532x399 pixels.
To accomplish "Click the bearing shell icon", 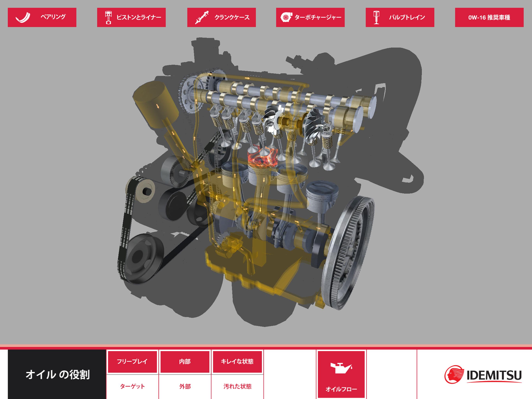I will pyautogui.click(x=23, y=17).
